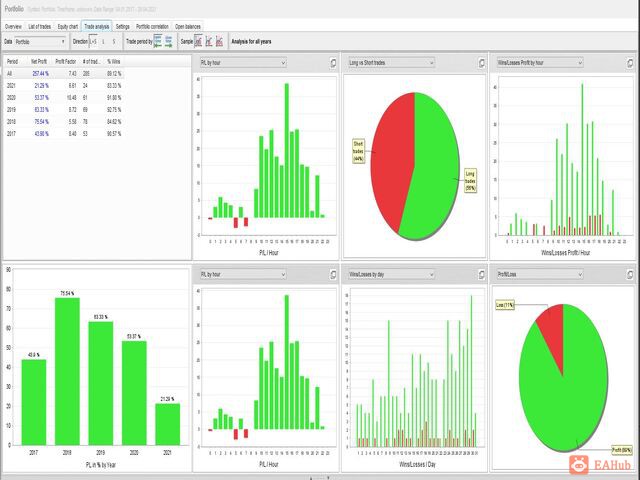Open the Data Portfolio dropdown
Image resolution: width=640 pixels, height=480 pixels.
tap(40, 42)
